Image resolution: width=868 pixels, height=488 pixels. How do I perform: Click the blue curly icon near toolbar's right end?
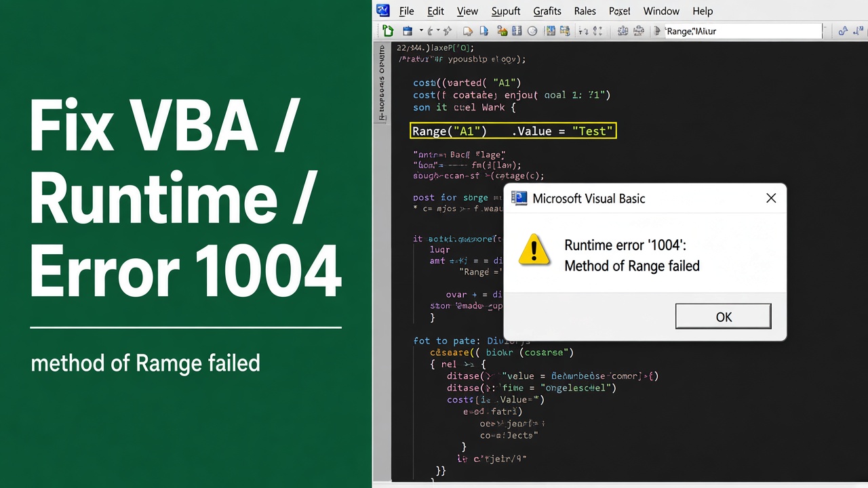coord(843,30)
